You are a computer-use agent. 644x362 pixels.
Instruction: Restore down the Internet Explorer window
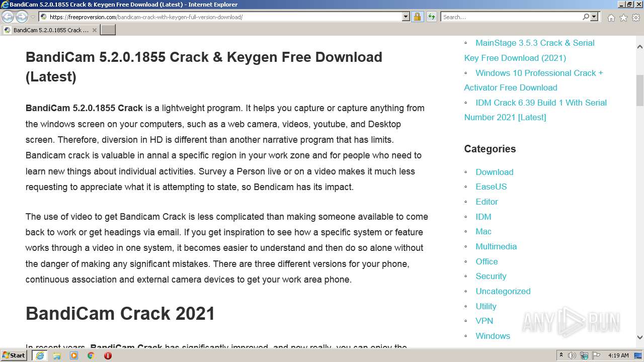click(x=629, y=4)
